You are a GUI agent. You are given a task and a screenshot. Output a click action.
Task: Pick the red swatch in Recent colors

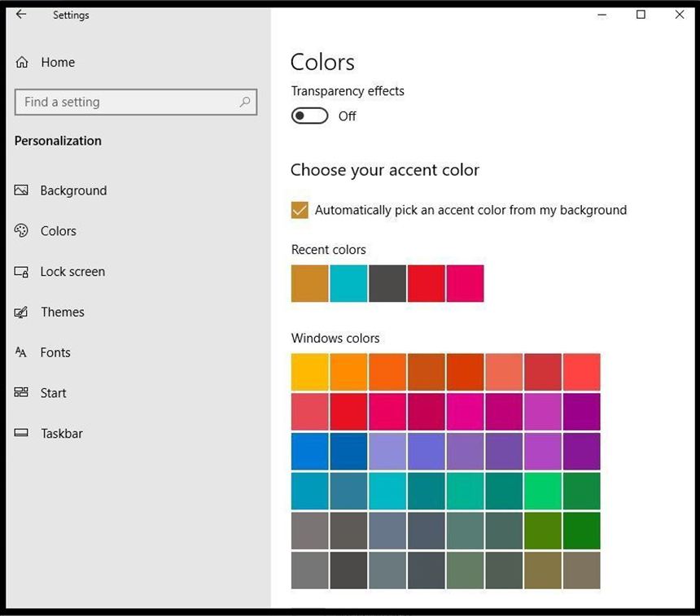[x=427, y=283]
